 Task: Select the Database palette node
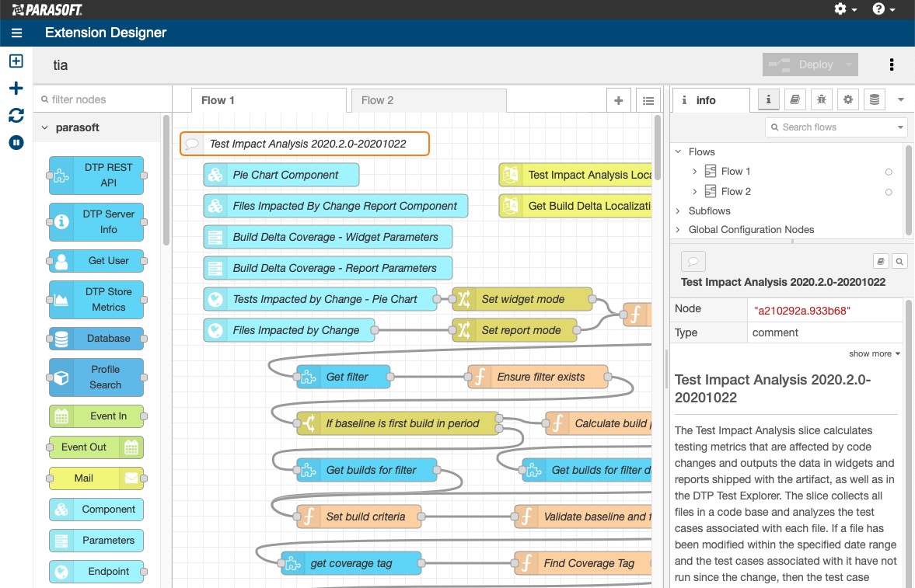[96, 339]
